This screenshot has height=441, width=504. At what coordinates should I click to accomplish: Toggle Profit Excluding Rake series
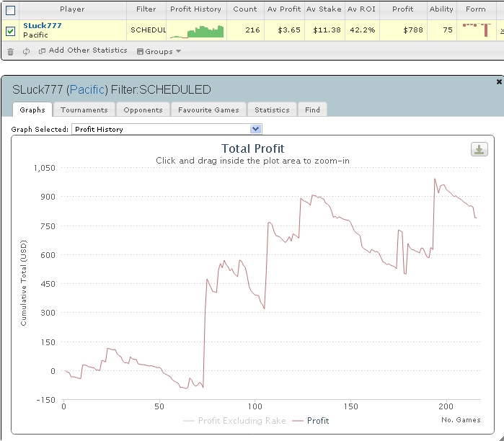pos(234,421)
